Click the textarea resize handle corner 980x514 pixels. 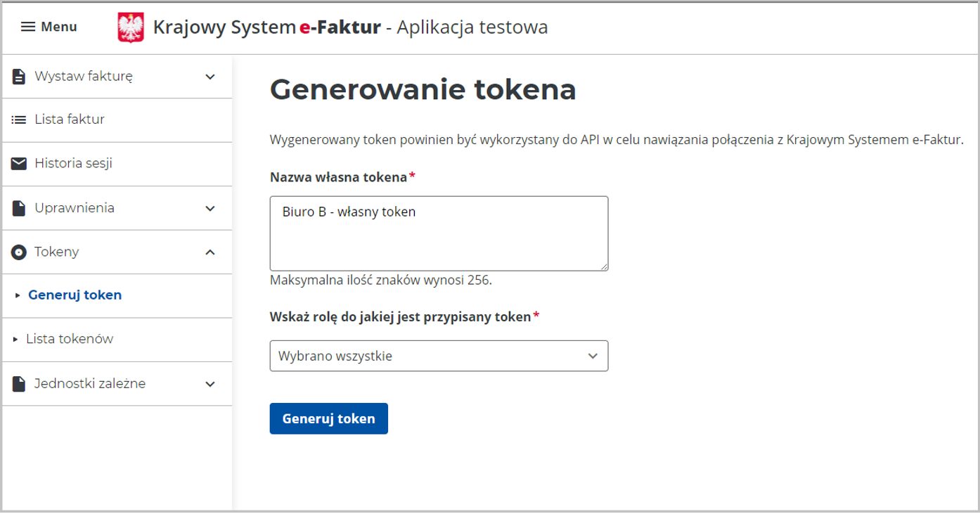coord(604,266)
